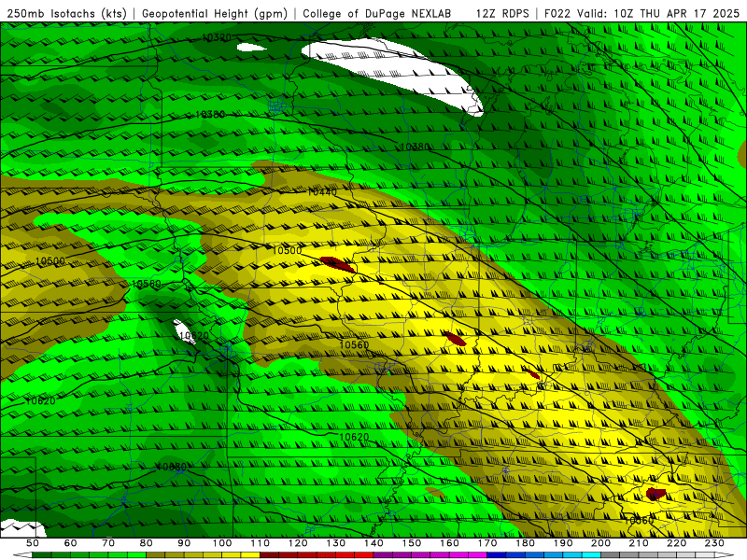Click the 'Geopotential Height (gpm)' header text
The image size is (747, 560).
tap(215, 14)
